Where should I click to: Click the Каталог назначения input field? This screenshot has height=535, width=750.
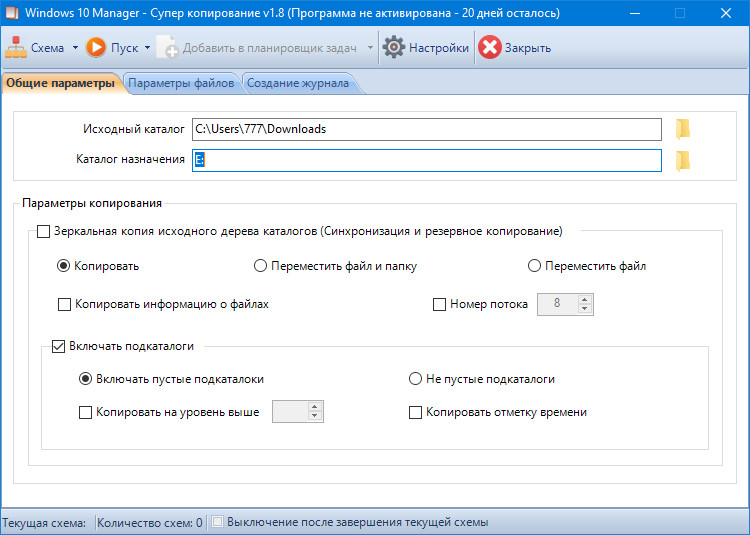pyautogui.click(x=427, y=161)
